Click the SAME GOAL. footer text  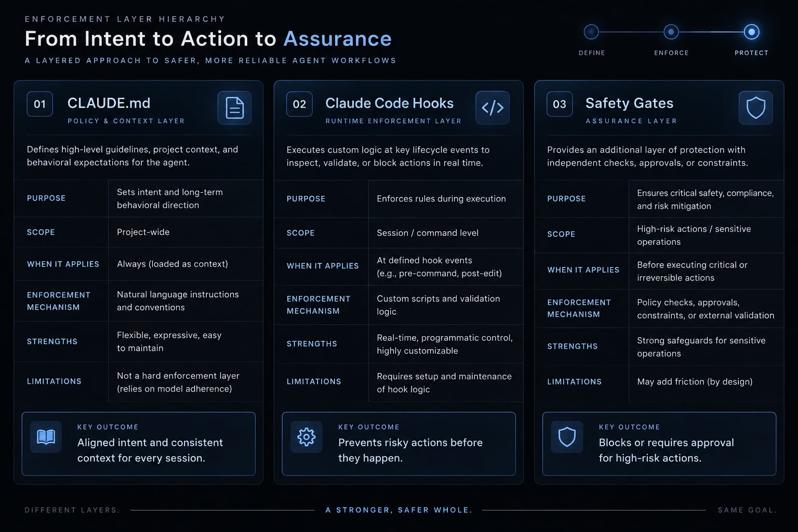(x=747, y=510)
